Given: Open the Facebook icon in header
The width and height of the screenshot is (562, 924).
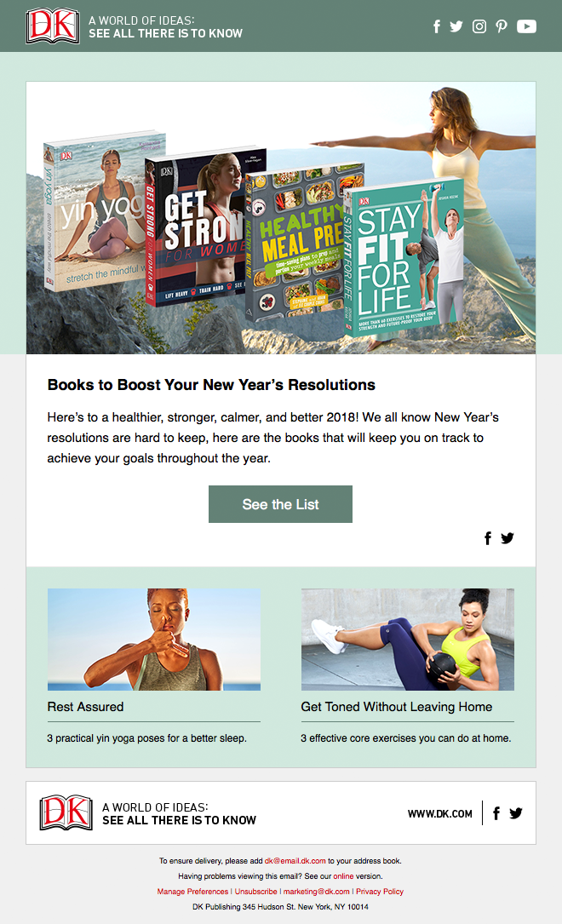Looking at the screenshot, I should pos(437,26).
